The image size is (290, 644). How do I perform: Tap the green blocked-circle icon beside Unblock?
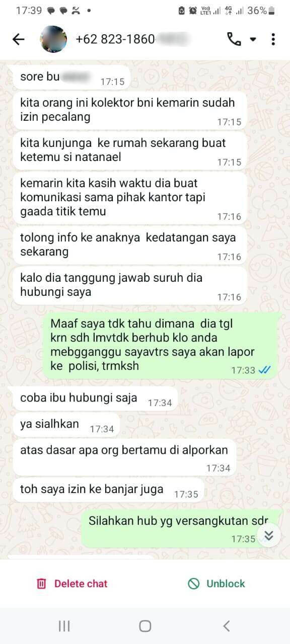[194, 584]
